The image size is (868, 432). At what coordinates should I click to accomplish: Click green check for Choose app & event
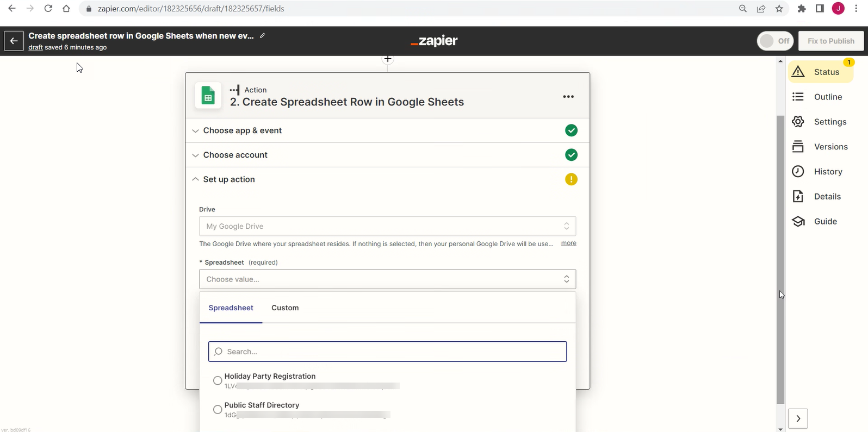[571, 130]
